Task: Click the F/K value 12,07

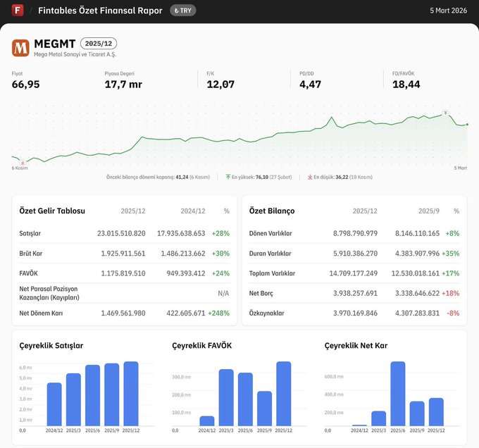Action: click(220, 85)
